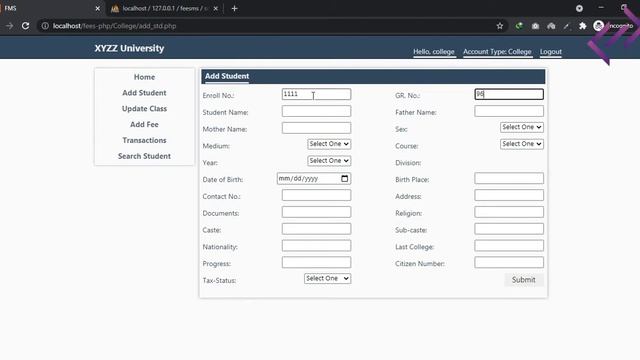Click the Religion input
The width and height of the screenshot is (640, 360).
click(x=509, y=212)
